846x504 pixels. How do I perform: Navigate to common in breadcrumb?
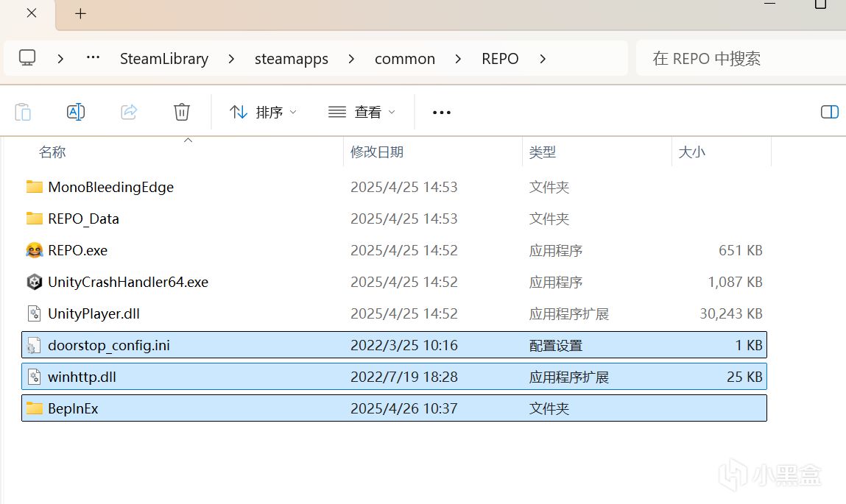coord(405,58)
